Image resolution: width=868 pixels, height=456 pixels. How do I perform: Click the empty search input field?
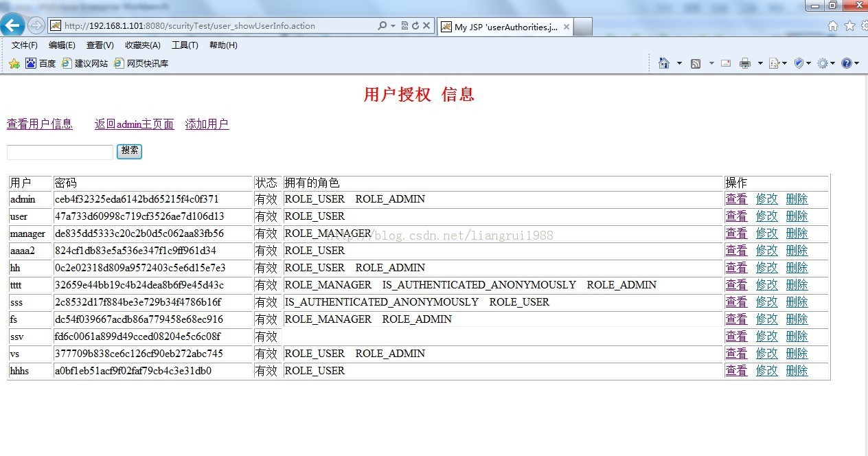60,152
